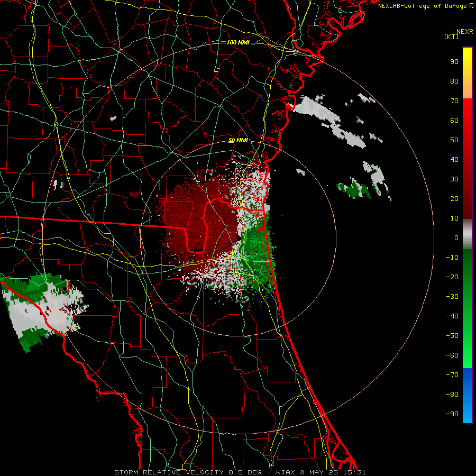The height and width of the screenshot is (476, 476).
Task: Click the 60 value on the velocity scale
Action: [454, 121]
